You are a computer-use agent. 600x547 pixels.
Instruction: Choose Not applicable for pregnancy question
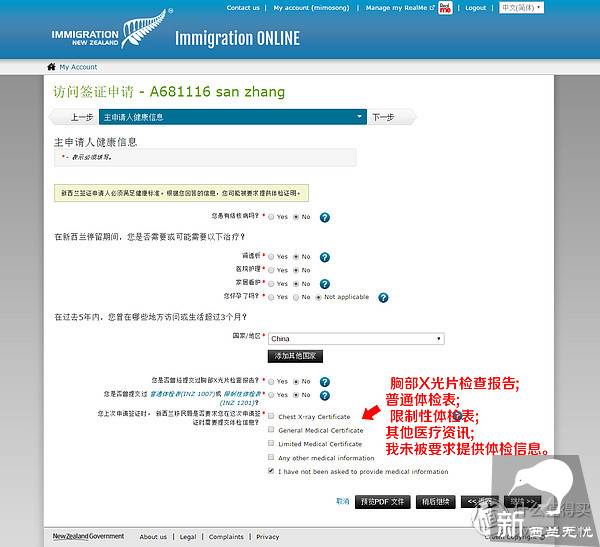(x=318, y=297)
